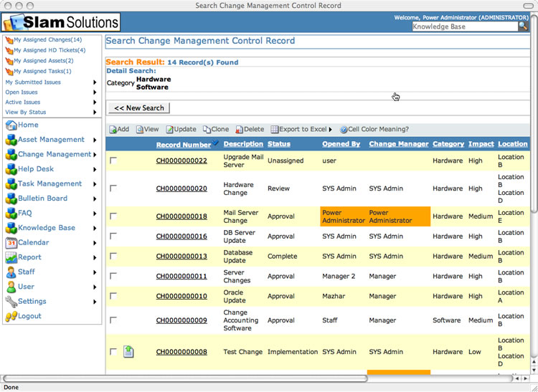Click the Calendar icon in sidebar
This screenshot has height=392, width=538.
pos(11,243)
